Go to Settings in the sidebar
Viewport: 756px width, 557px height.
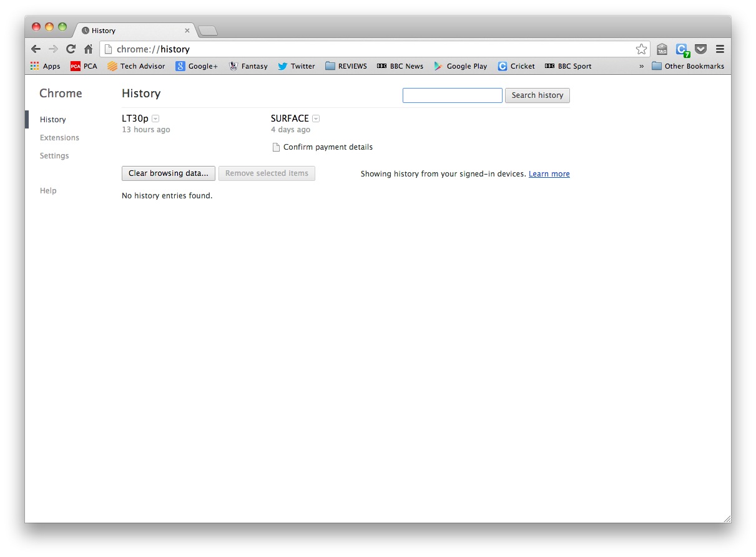click(x=54, y=156)
